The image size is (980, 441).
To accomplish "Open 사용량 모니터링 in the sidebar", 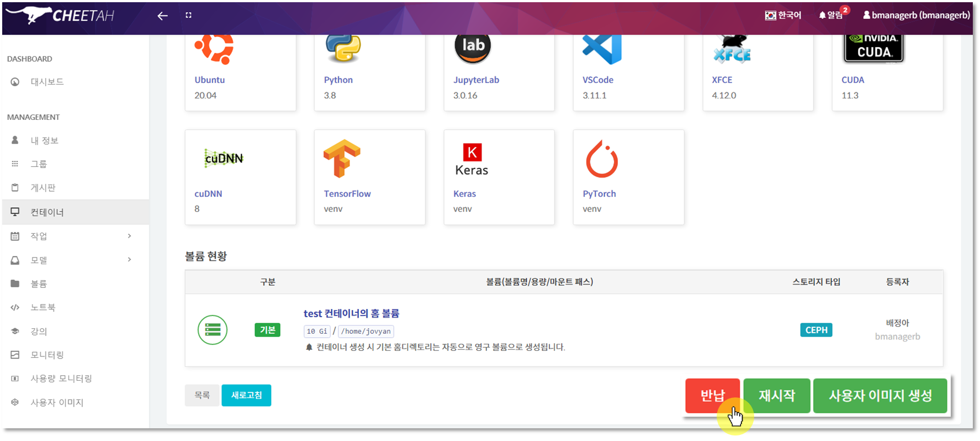I will pos(61,379).
